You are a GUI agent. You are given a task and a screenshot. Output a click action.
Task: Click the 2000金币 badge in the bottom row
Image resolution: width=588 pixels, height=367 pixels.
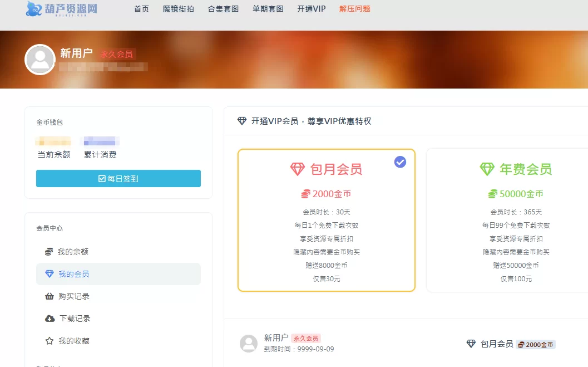(x=536, y=345)
